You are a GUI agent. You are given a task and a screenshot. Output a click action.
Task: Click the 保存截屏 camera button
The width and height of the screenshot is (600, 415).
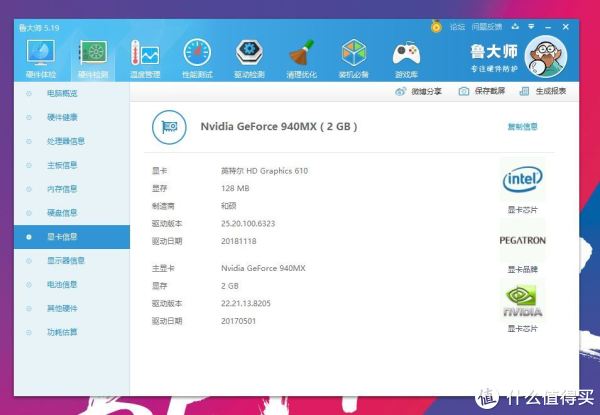482,91
